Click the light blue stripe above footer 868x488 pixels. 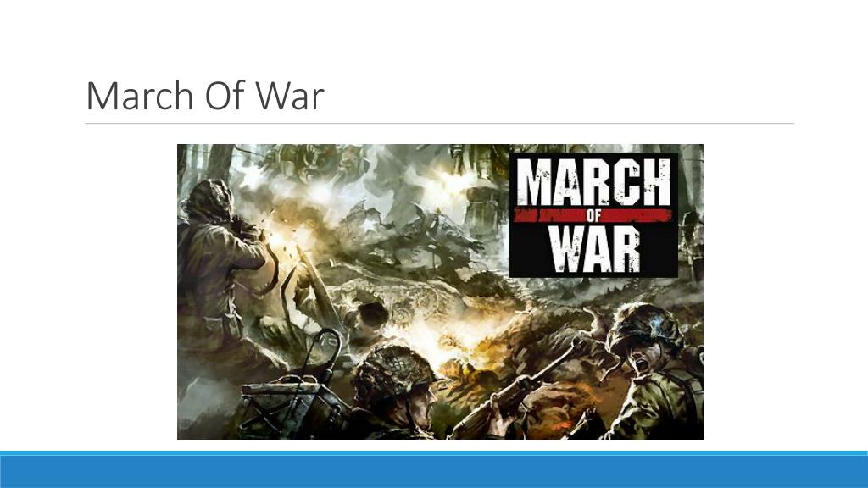[434, 453]
